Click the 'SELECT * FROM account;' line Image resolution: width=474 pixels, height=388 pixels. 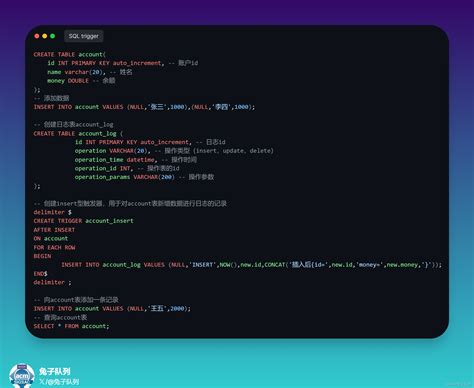[x=71, y=326]
